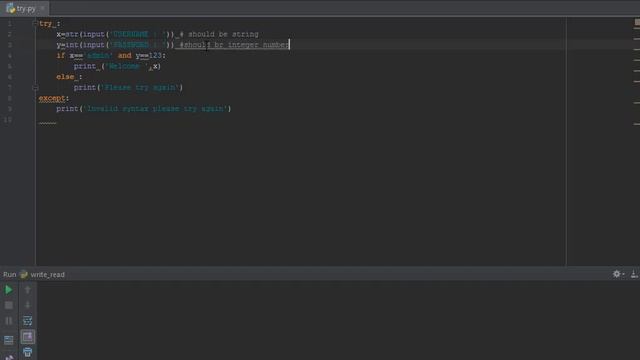Click the Stop process square icon
Image resolution: width=640 pixels, height=360 pixels.
(x=9, y=305)
